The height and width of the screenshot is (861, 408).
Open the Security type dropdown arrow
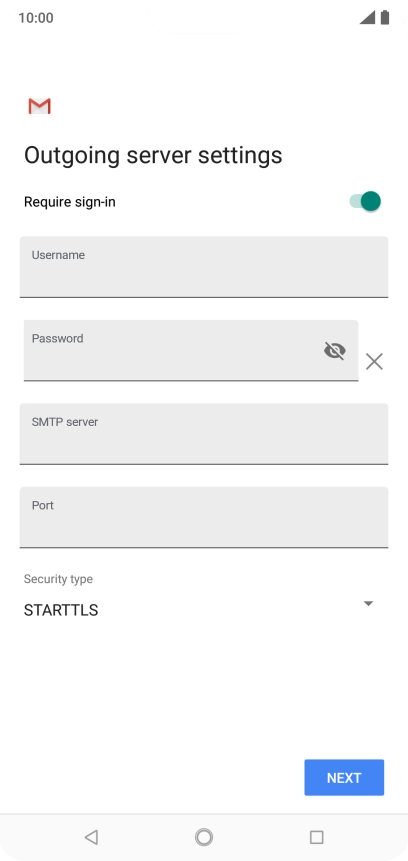[368, 603]
